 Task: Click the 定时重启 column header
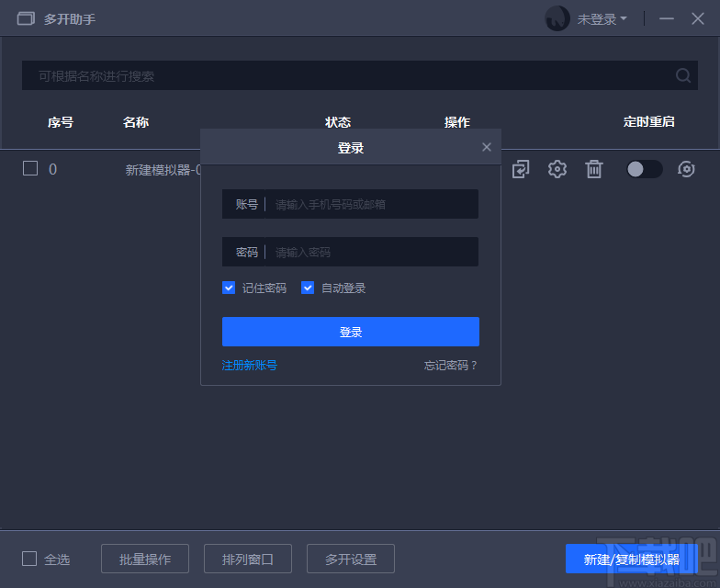coord(648,121)
